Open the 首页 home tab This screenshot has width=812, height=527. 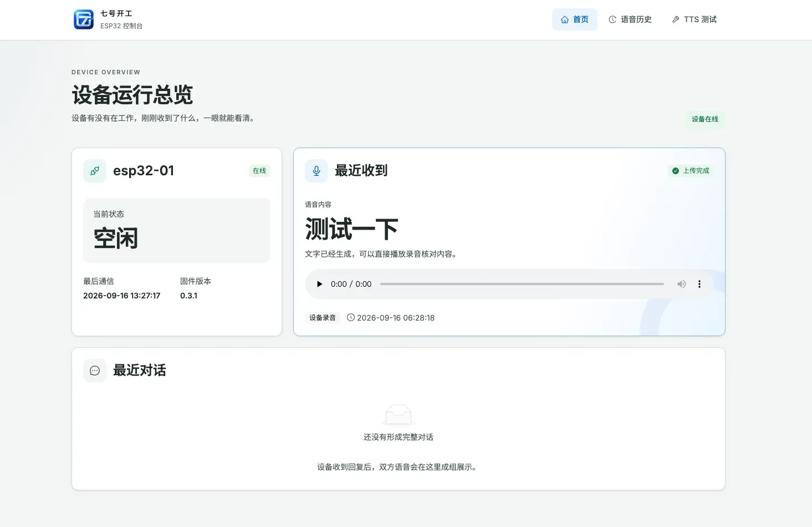575,19
